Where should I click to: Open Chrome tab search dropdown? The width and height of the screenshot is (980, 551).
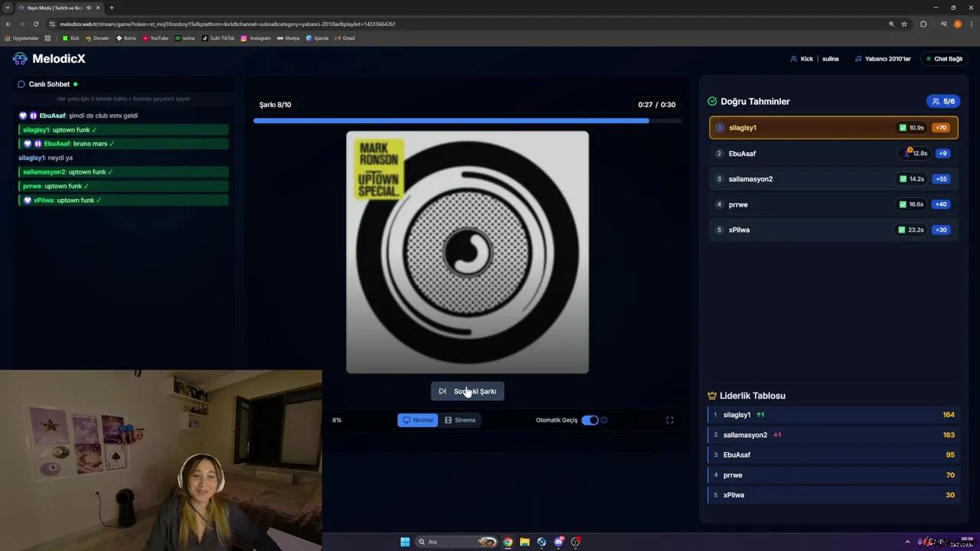8,8
